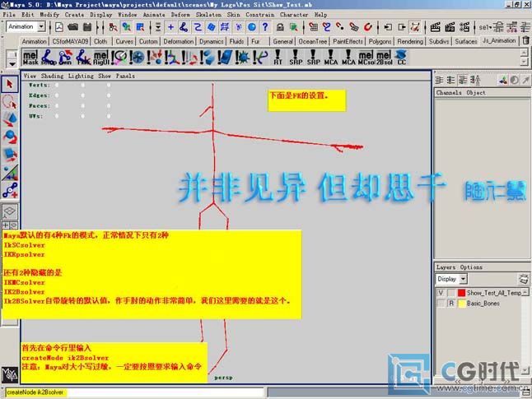Toggle highlight selection mode icon

293,27
